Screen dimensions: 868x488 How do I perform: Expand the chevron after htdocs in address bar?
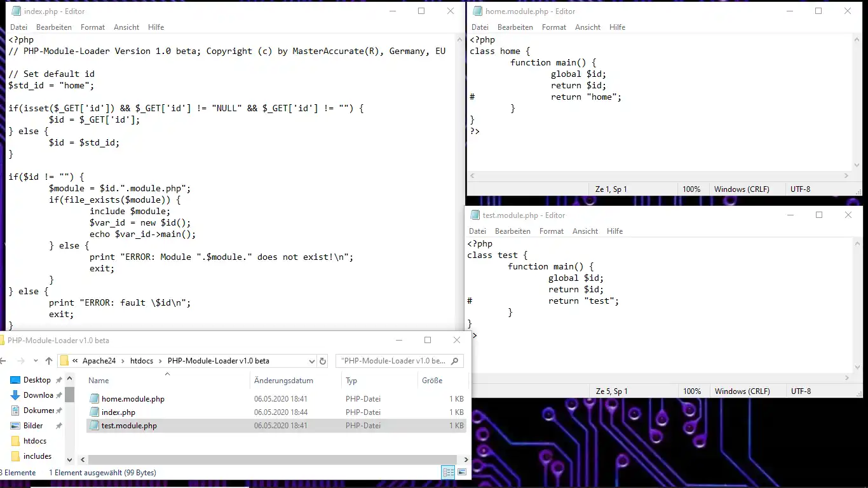pyautogui.click(x=160, y=361)
